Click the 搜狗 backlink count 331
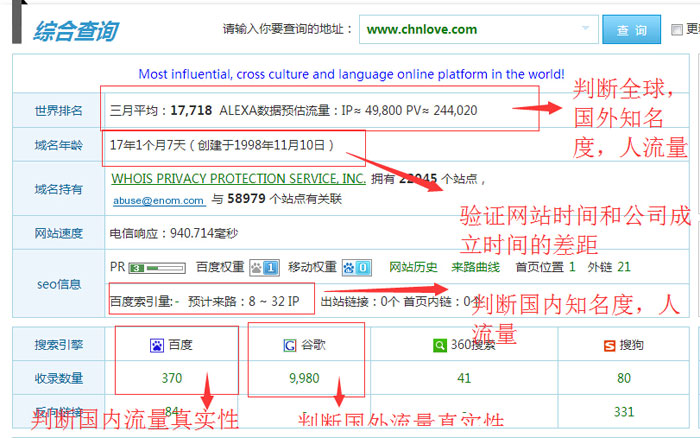The height and width of the screenshot is (438, 700). pyautogui.click(x=624, y=412)
